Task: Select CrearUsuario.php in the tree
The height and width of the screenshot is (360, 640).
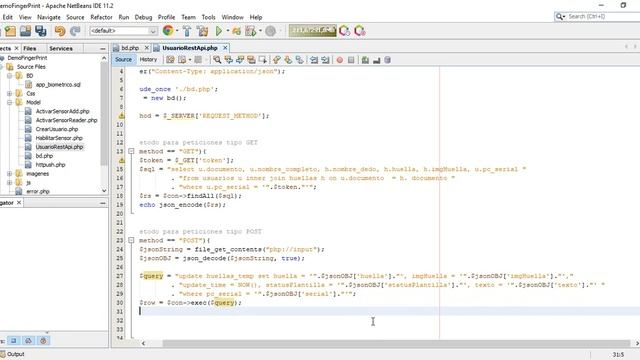Action: tap(57, 129)
